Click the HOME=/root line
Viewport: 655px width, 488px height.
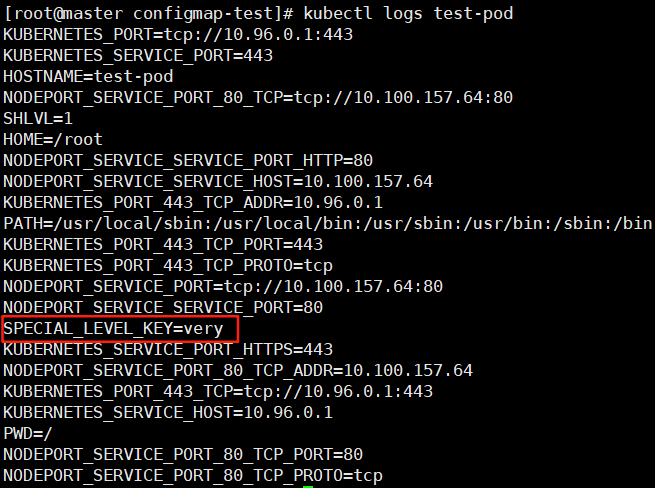coord(53,139)
